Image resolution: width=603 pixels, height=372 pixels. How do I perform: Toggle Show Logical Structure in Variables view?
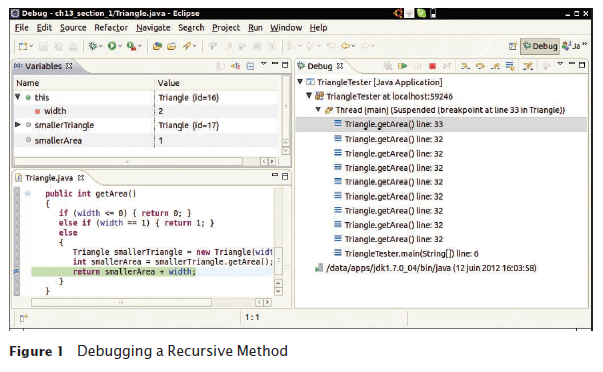235,66
